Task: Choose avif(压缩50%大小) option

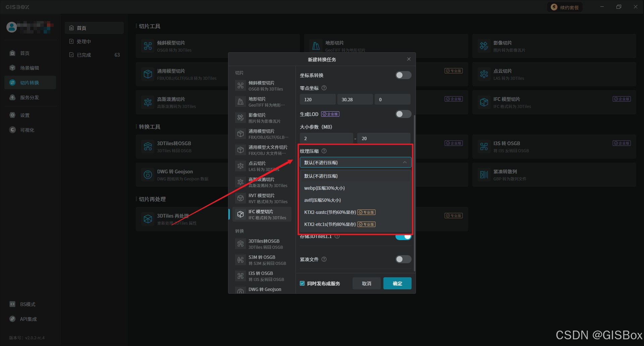Action: (x=356, y=200)
